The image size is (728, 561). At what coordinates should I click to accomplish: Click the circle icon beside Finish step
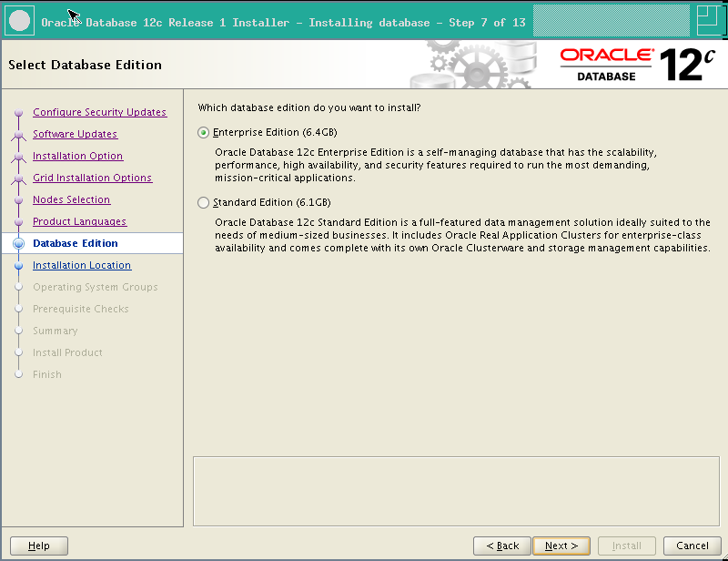coord(20,374)
